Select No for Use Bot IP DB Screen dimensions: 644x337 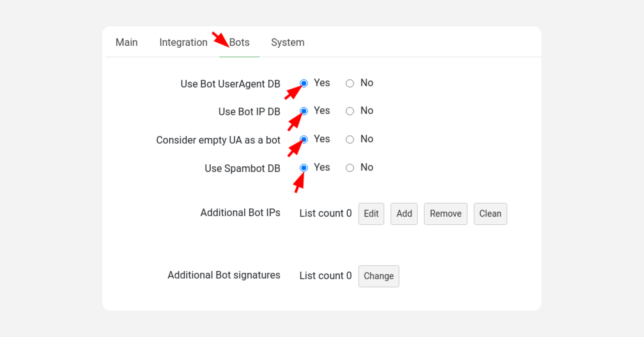point(350,111)
